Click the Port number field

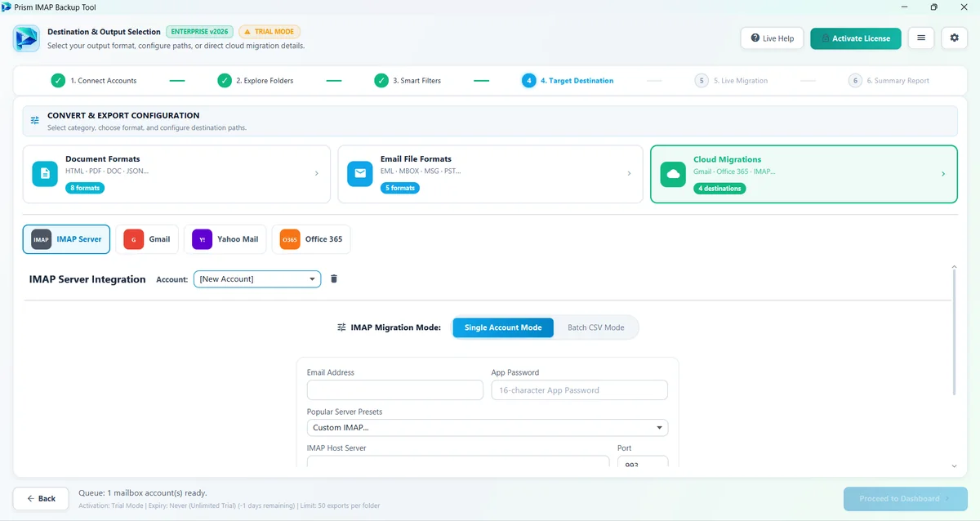(x=643, y=461)
